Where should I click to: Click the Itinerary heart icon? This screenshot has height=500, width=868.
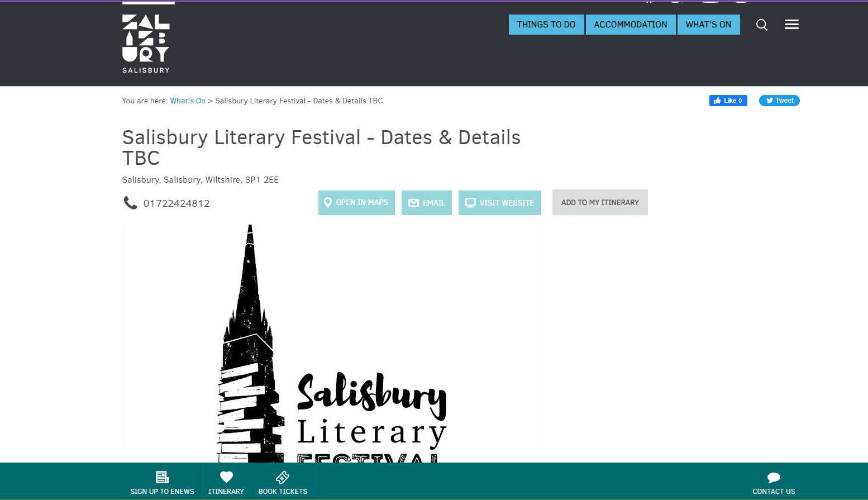coord(226,477)
